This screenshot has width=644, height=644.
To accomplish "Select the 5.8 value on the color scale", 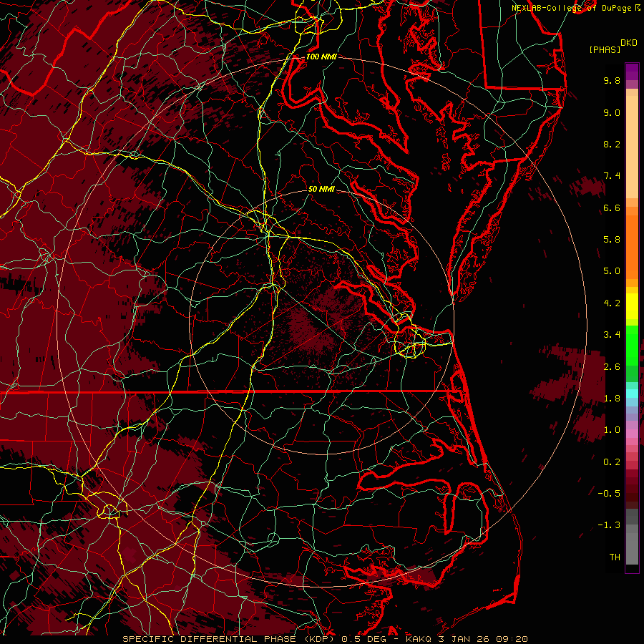I will pyautogui.click(x=612, y=240).
